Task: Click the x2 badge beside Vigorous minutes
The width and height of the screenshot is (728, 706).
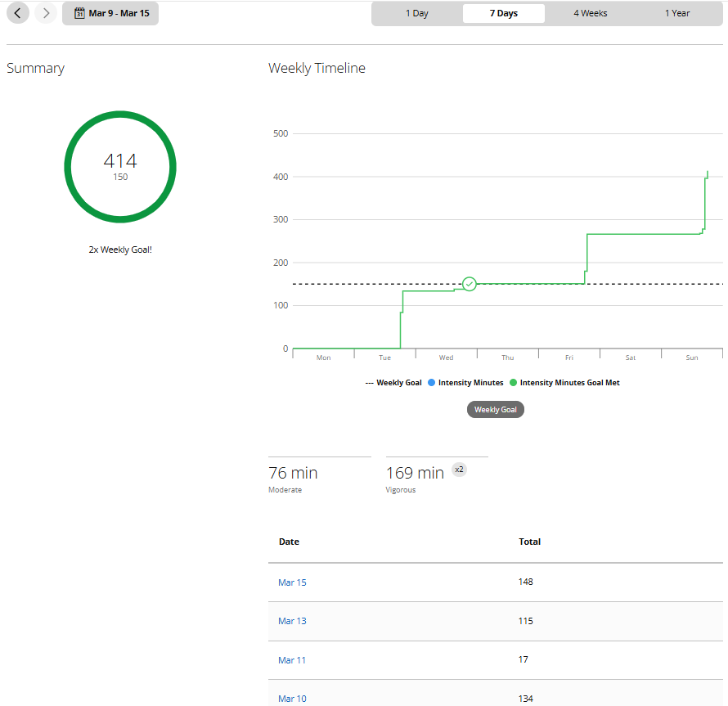Action: click(x=459, y=469)
